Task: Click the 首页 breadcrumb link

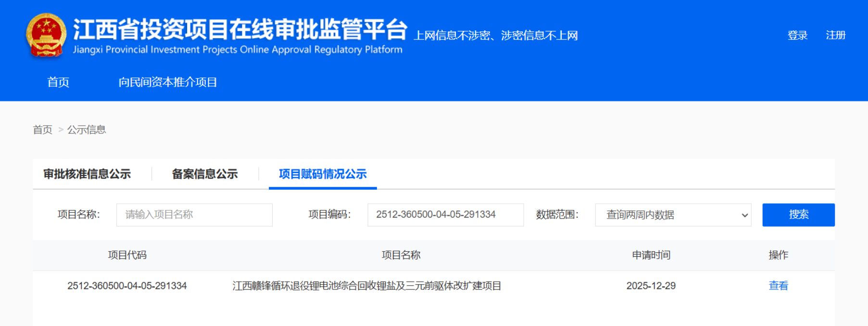Action: click(x=42, y=130)
